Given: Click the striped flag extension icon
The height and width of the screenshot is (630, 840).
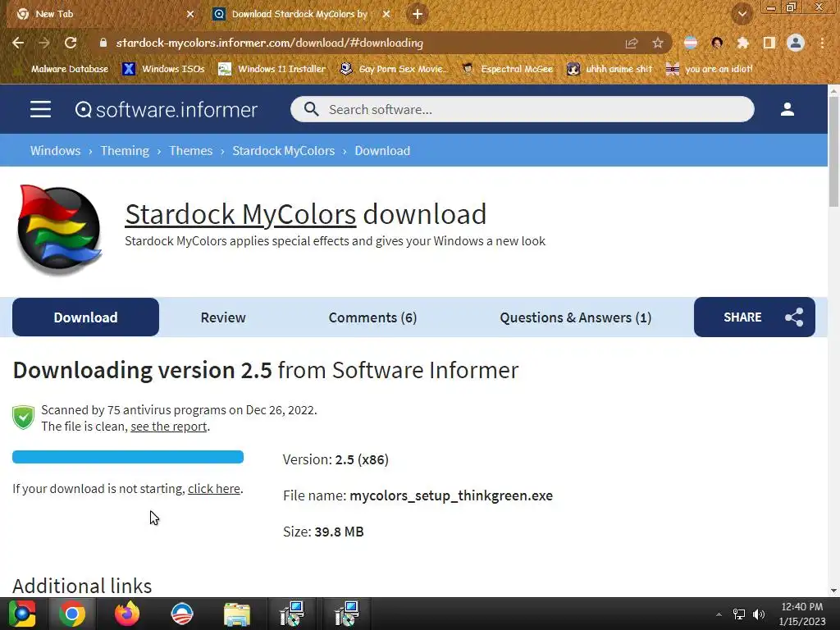Looking at the screenshot, I should [691, 43].
